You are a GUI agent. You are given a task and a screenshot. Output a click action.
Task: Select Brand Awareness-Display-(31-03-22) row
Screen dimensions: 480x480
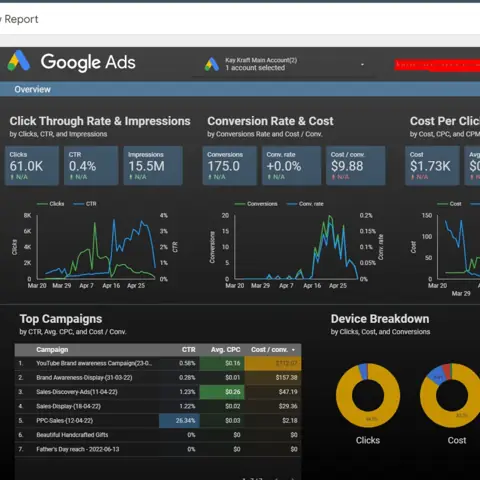(x=158, y=378)
